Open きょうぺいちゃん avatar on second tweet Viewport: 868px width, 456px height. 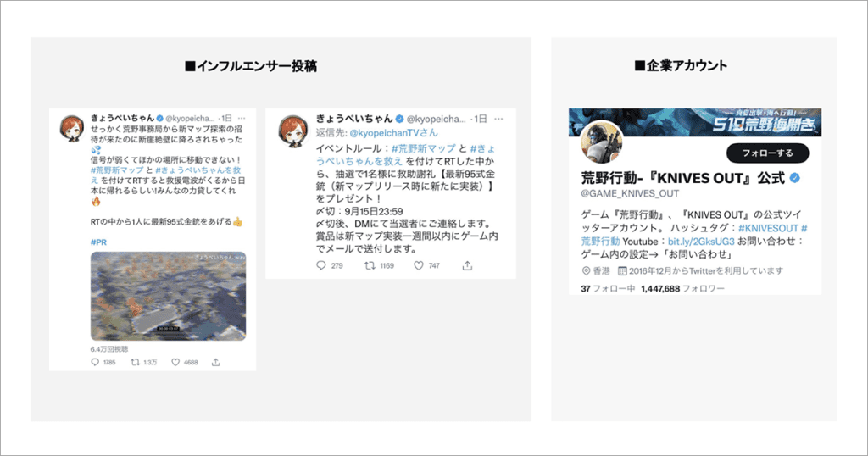click(x=293, y=131)
